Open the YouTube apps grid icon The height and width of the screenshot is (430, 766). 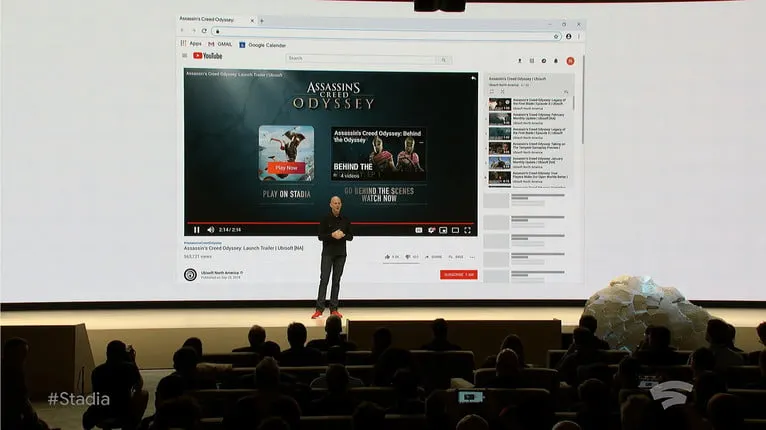(x=532, y=61)
